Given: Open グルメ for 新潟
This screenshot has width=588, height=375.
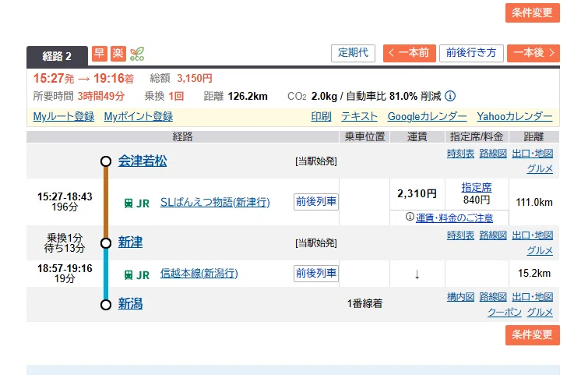Looking at the screenshot, I should point(540,312).
